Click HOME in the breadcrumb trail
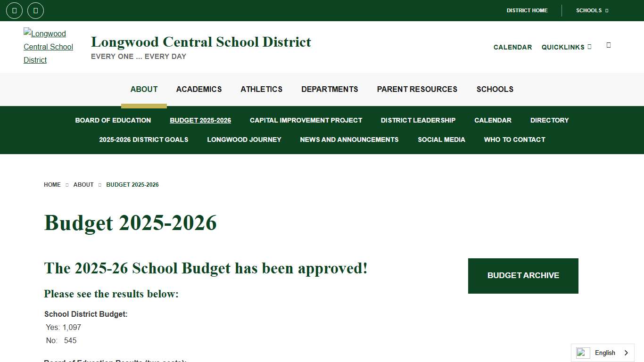Screen dimensions: 644x362 [x=52, y=185]
